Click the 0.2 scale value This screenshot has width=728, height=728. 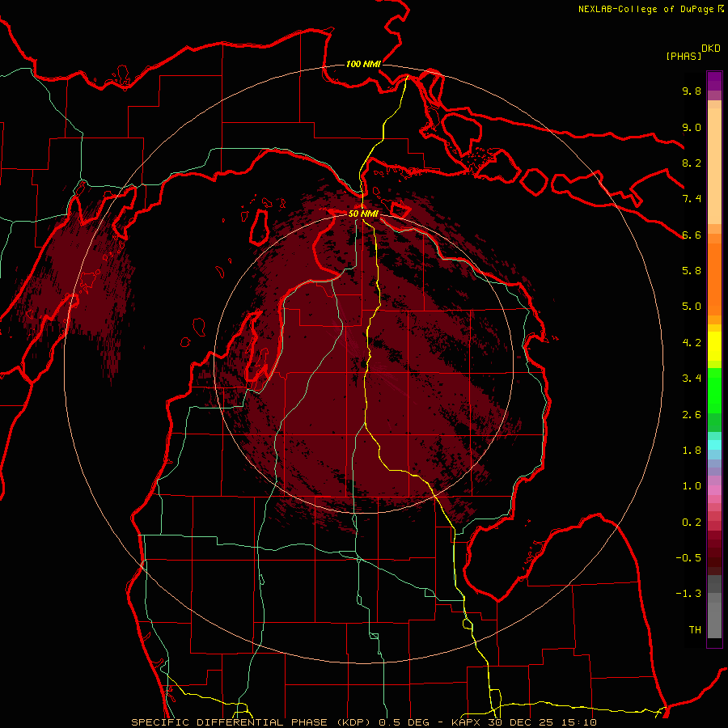click(692, 523)
